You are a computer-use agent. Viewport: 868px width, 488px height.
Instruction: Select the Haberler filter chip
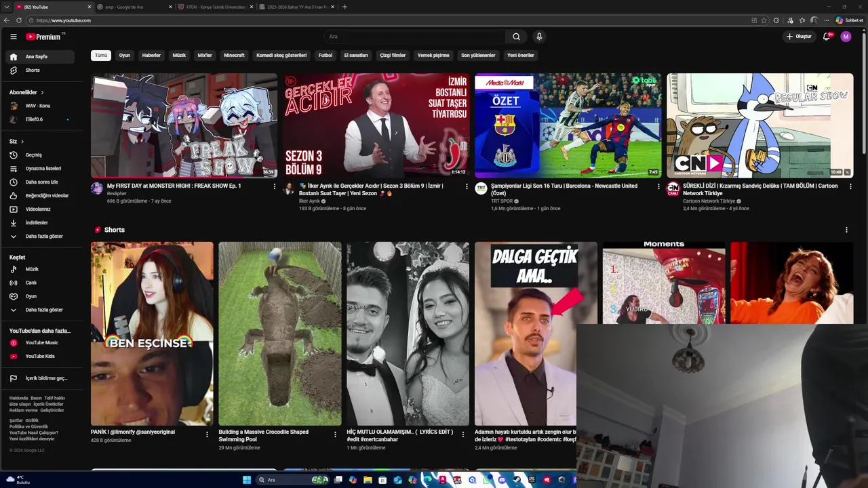(x=151, y=56)
